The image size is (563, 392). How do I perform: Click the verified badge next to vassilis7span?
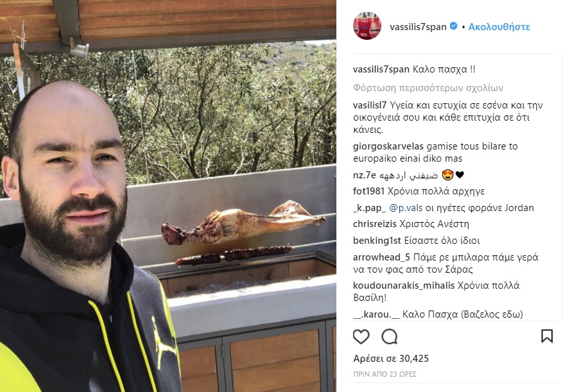pyautogui.click(x=453, y=26)
